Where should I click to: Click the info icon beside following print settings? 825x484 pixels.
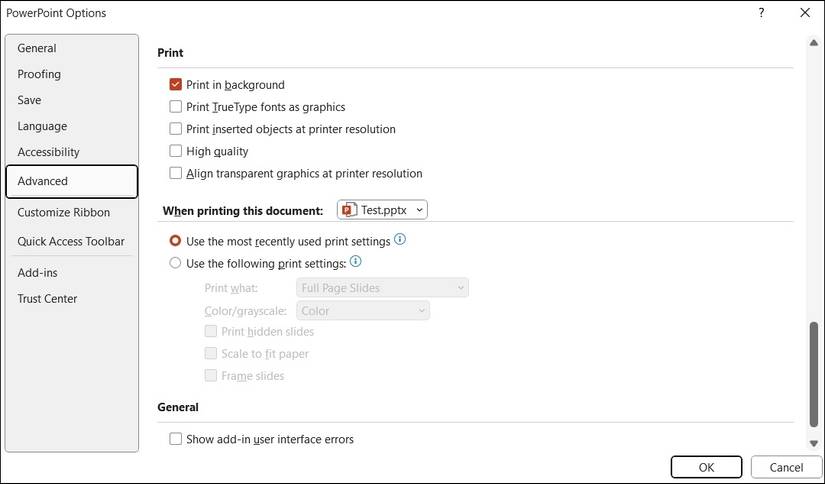(355, 262)
